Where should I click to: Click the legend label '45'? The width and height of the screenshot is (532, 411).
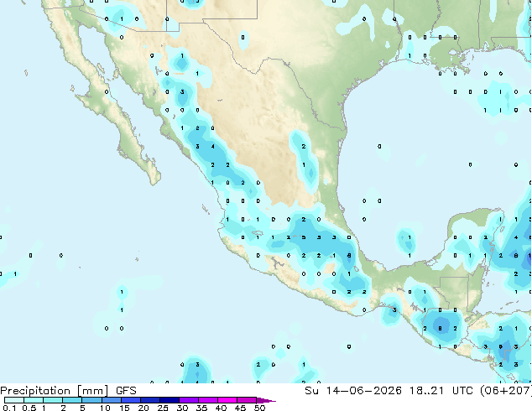point(240,408)
